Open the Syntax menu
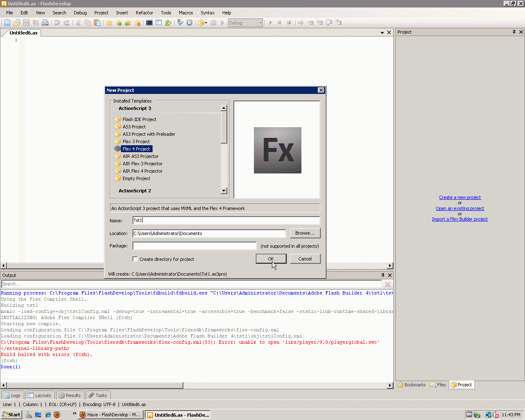 [208, 13]
